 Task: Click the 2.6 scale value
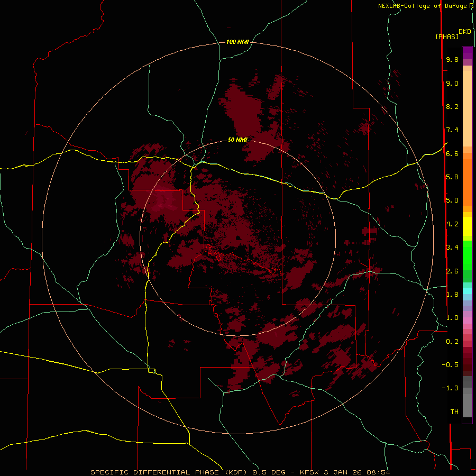(452, 271)
